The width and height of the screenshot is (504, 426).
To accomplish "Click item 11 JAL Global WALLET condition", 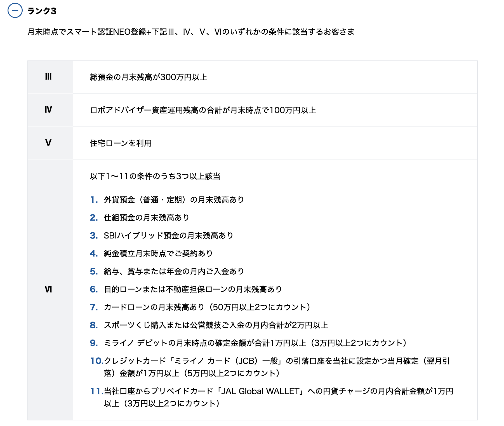I will [278, 391].
